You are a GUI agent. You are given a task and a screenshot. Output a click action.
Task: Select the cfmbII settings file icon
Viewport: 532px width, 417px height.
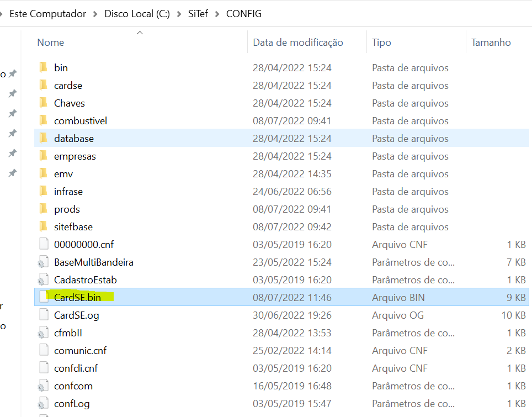pyautogui.click(x=43, y=333)
